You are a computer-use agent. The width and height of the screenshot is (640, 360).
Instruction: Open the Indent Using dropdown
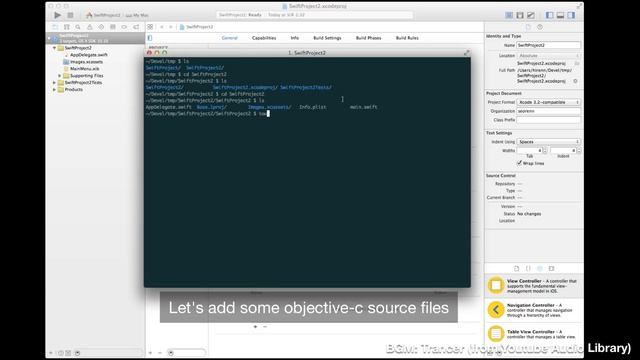point(548,142)
